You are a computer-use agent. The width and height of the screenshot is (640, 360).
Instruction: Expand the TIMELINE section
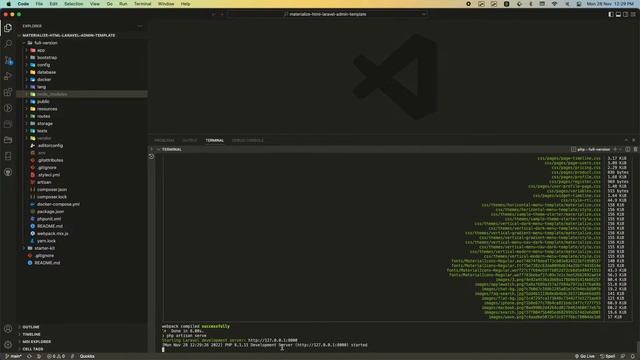[31, 334]
